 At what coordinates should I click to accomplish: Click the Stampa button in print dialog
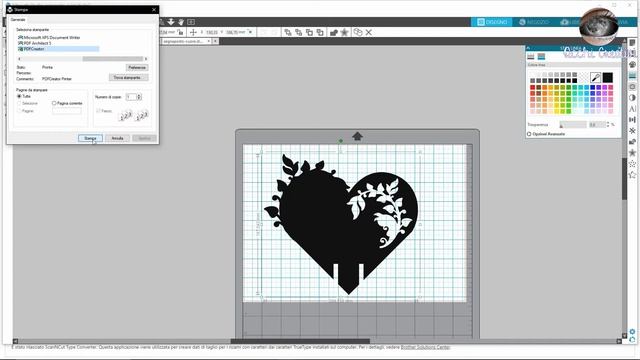90,138
